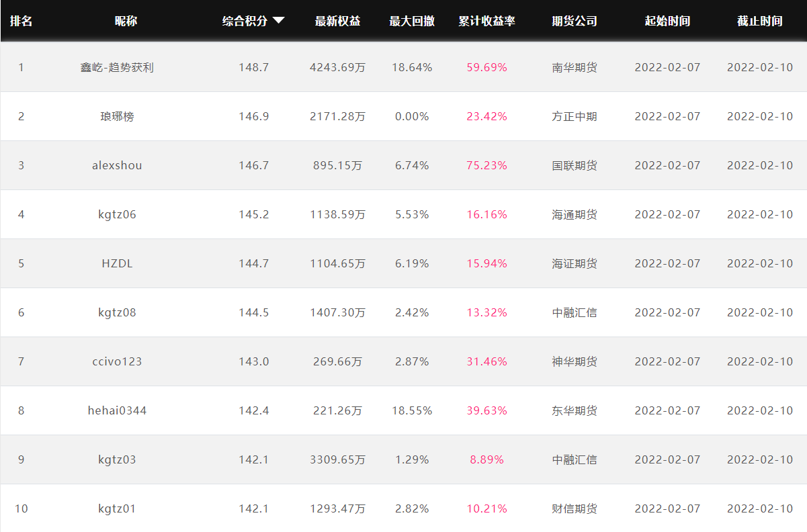Screen dimensions: 807x532
Task: Click the 起始时间 column header
Action: point(667,21)
